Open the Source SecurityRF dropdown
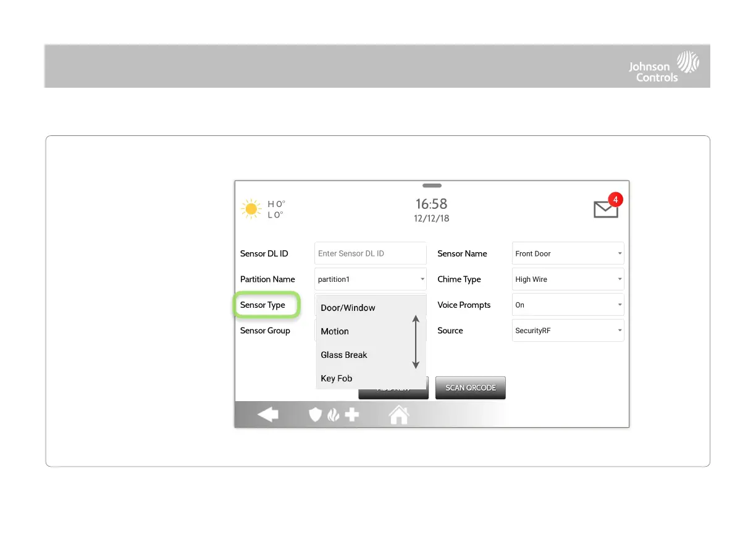 (568, 331)
